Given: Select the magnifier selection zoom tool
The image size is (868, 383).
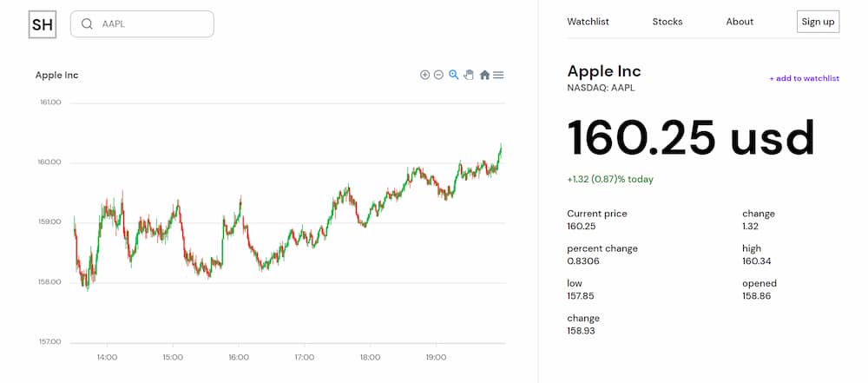Looking at the screenshot, I should (453, 75).
